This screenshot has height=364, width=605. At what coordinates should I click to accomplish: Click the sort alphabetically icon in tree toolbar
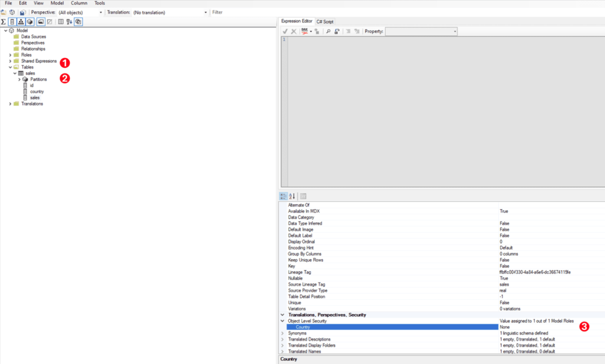[69, 22]
